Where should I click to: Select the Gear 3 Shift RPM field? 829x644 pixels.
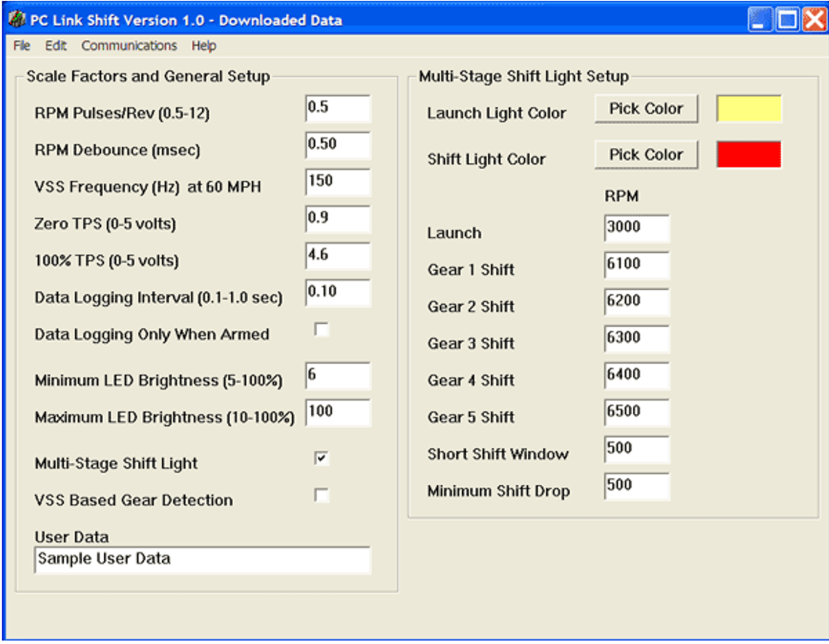click(x=636, y=339)
